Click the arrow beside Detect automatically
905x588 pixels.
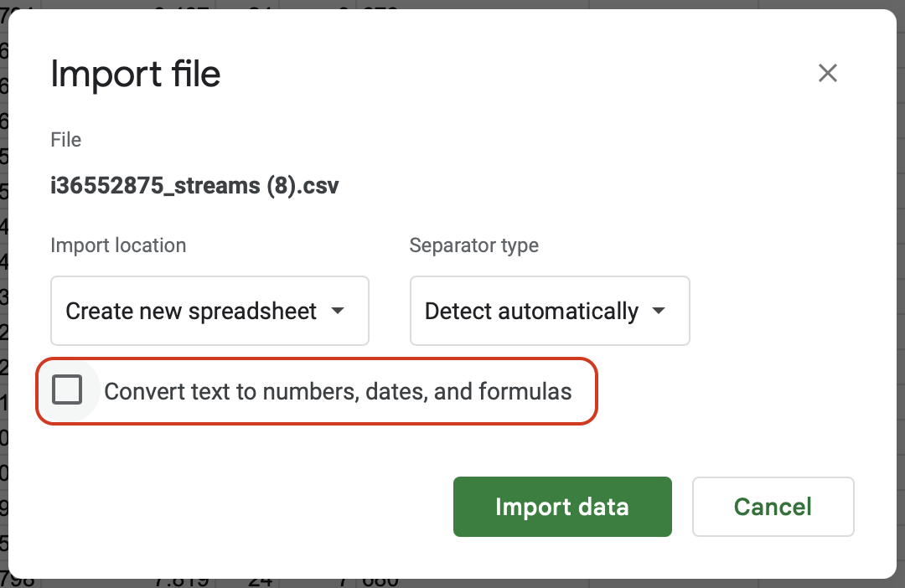point(659,311)
